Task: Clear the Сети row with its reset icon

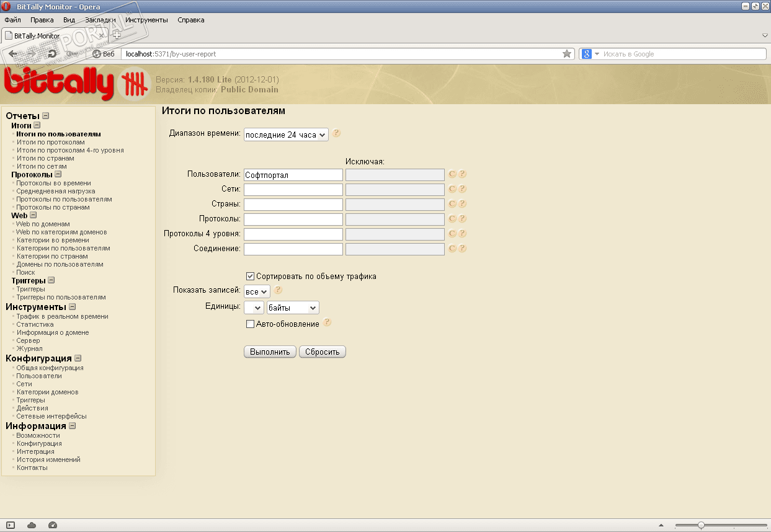Action: coord(452,189)
